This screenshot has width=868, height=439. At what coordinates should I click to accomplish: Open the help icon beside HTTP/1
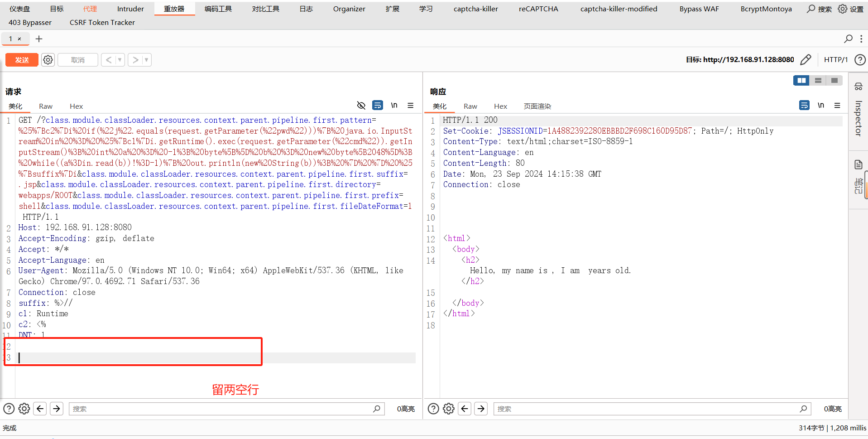[860, 60]
